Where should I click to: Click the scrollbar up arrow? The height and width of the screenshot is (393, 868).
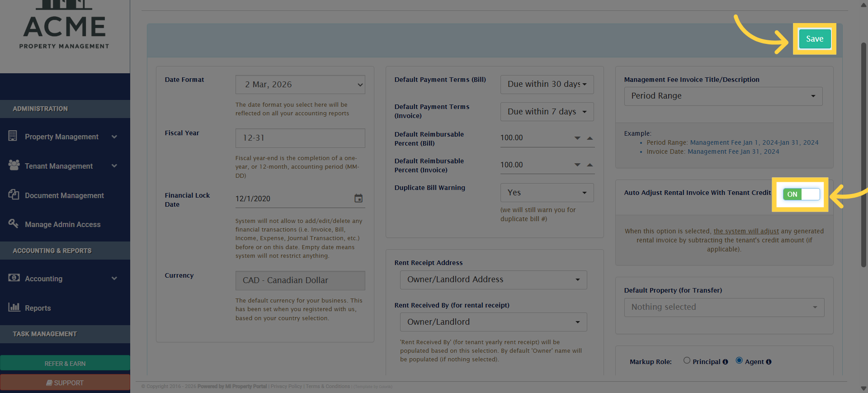(863, 5)
